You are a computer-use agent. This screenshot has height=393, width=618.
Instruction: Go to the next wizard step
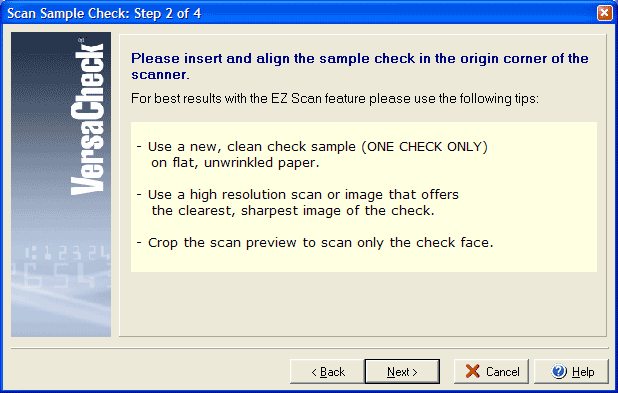pos(402,371)
